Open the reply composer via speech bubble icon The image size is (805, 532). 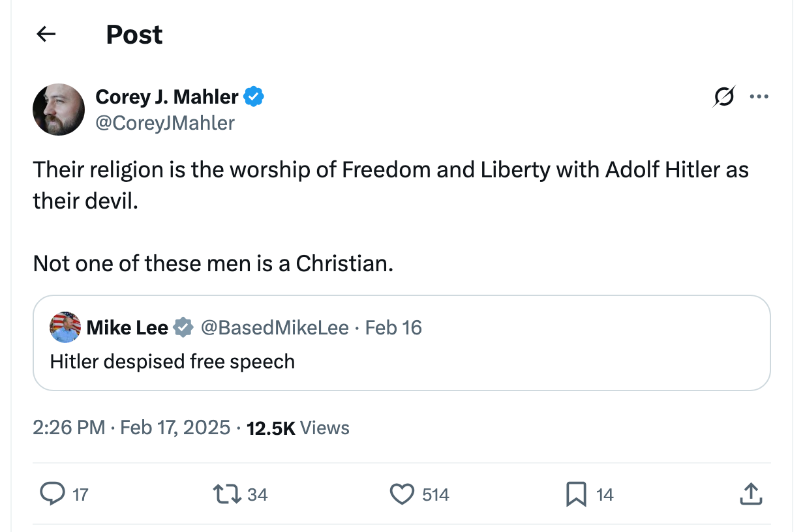(53, 494)
